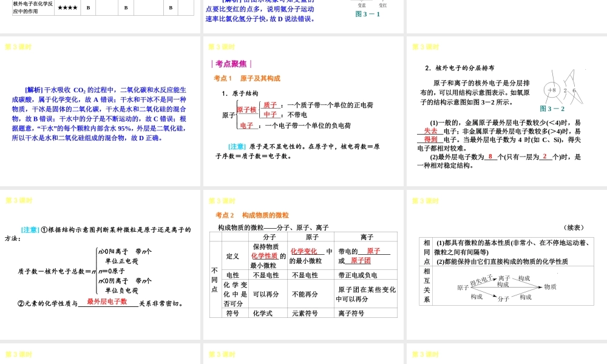
Task: Click the 图3-1 caption
Action: (x=367, y=14)
